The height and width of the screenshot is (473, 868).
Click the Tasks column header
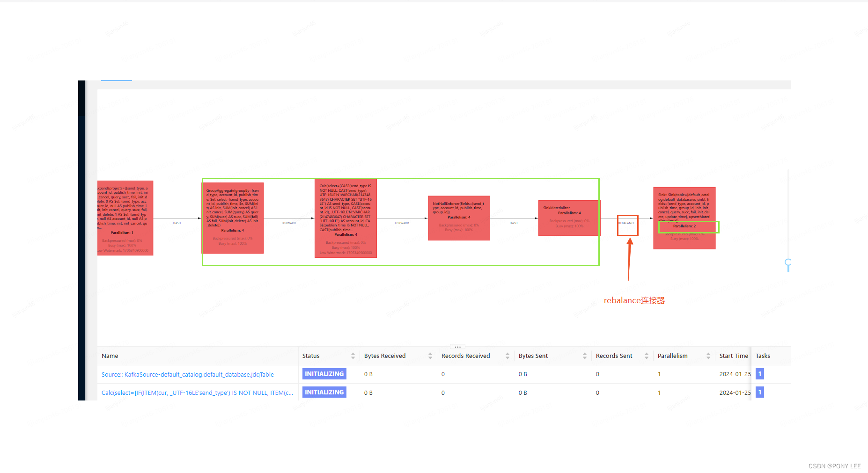(763, 356)
